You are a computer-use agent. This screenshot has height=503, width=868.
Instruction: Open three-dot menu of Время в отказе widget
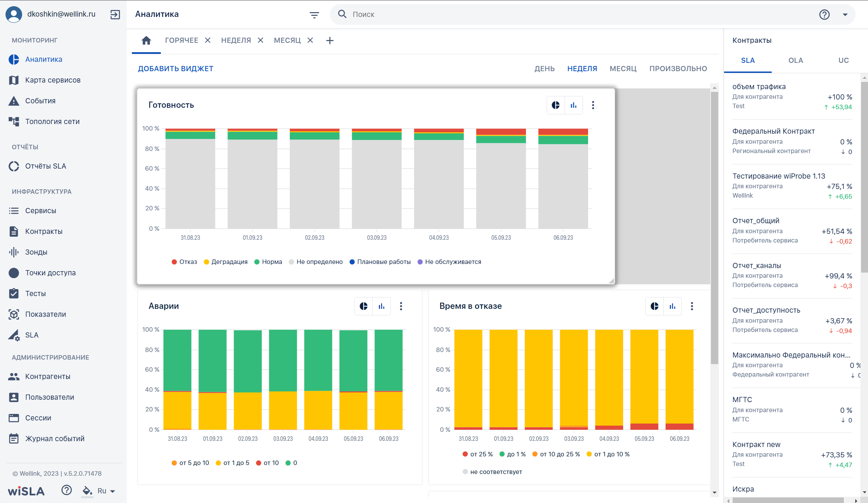pyautogui.click(x=692, y=306)
